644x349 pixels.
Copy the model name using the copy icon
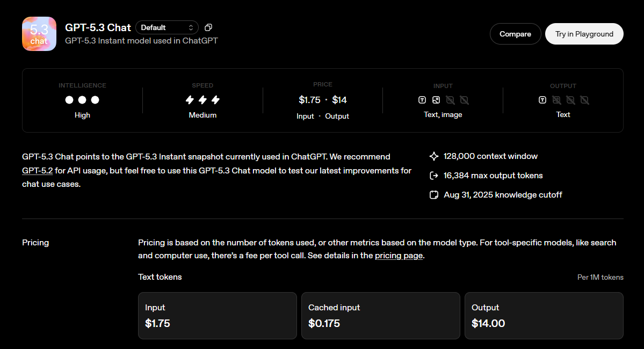click(x=208, y=27)
